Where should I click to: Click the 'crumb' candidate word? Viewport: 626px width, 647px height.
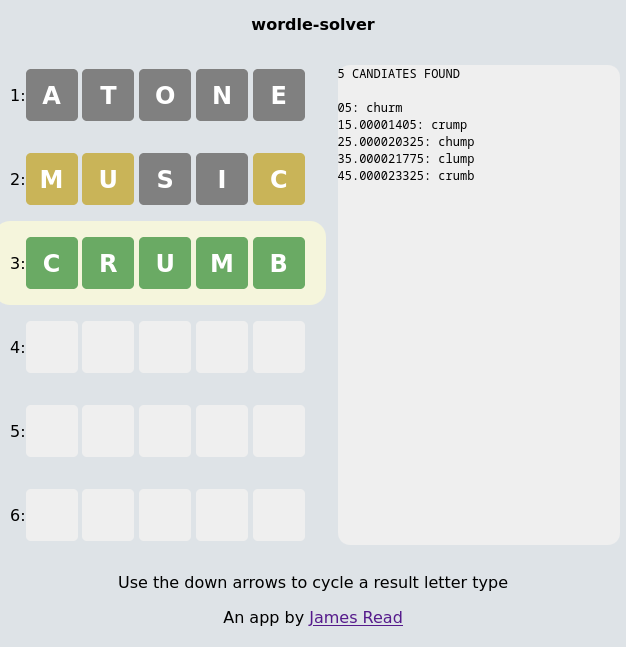[453, 176]
